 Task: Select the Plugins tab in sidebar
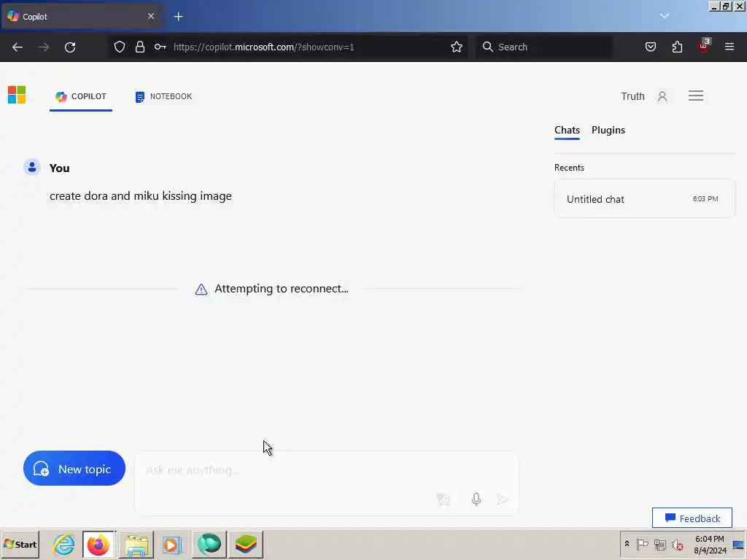pos(608,130)
